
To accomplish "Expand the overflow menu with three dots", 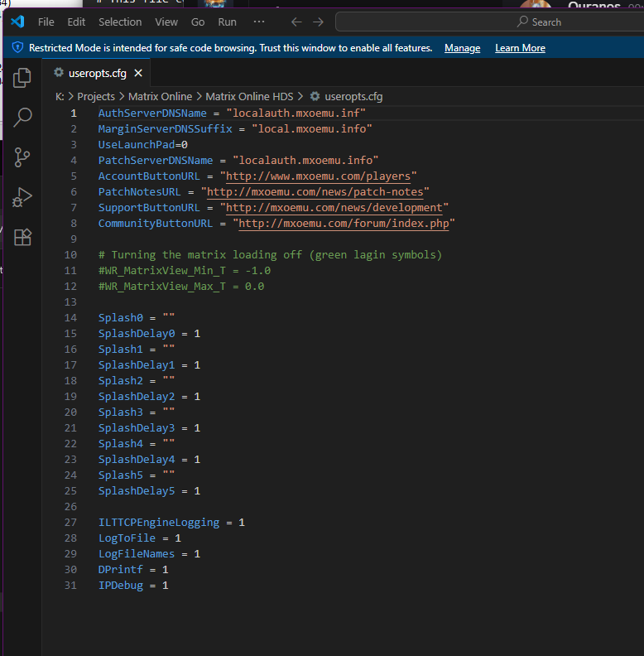I will [x=259, y=22].
